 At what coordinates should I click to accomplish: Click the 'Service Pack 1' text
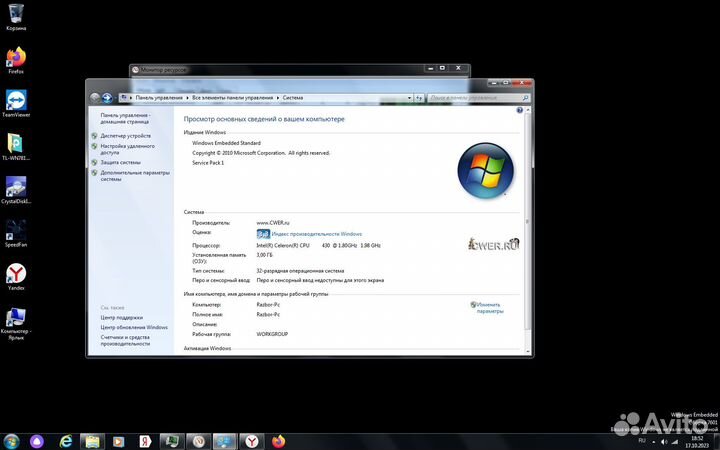208,163
